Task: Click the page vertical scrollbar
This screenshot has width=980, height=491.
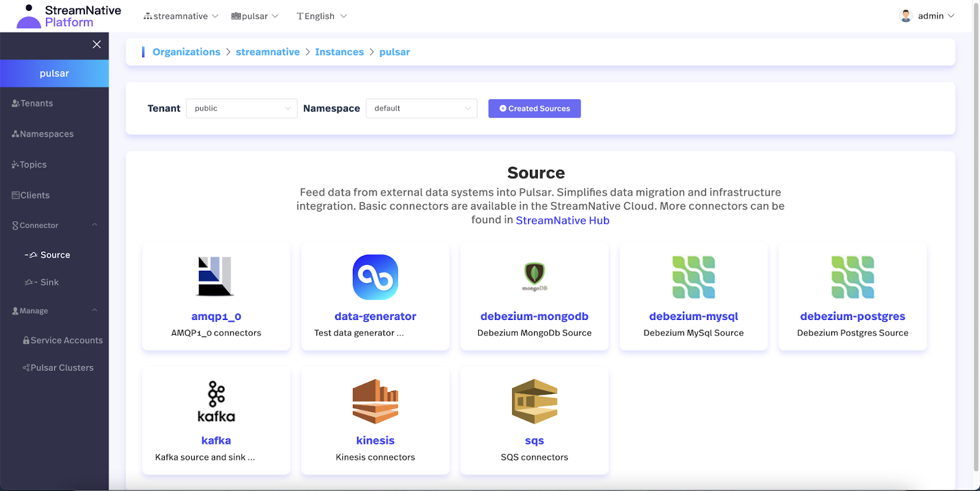Action: 976,236
